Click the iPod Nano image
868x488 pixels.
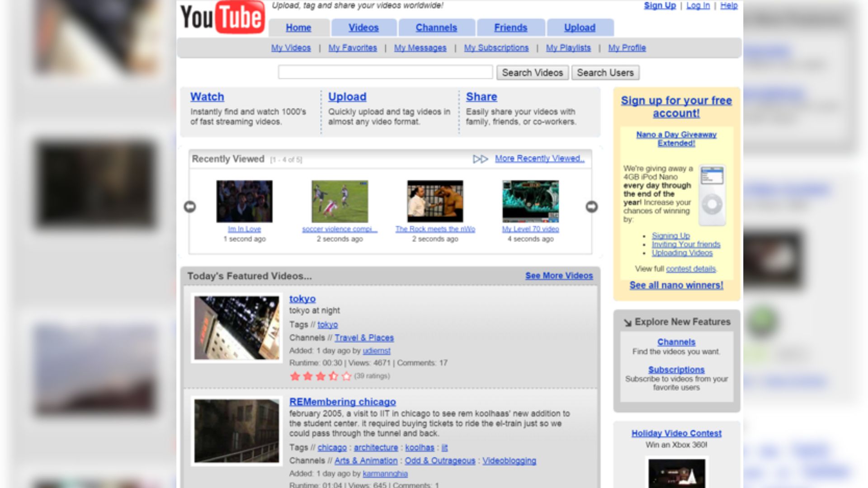tap(712, 195)
